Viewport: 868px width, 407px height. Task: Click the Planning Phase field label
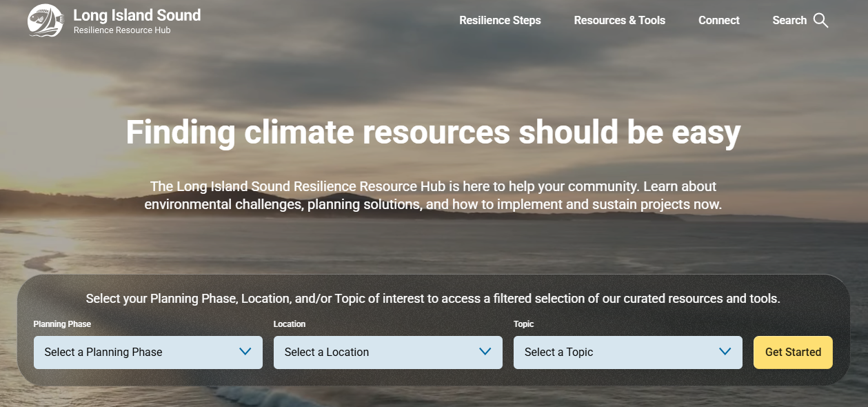click(62, 324)
